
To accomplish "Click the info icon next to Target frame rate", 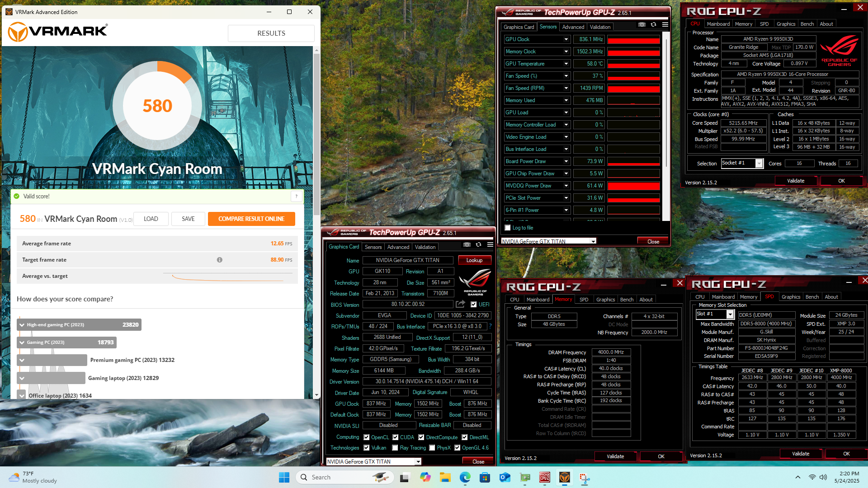I will click(x=219, y=260).
